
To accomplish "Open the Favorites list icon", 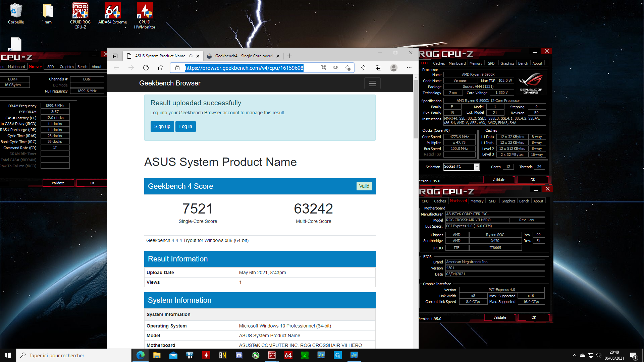I will click(364, 68).
